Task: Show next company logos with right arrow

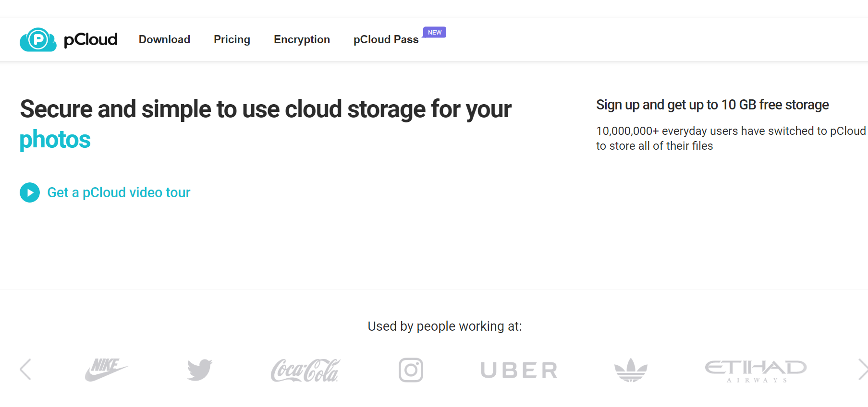Action: (863, 370)
